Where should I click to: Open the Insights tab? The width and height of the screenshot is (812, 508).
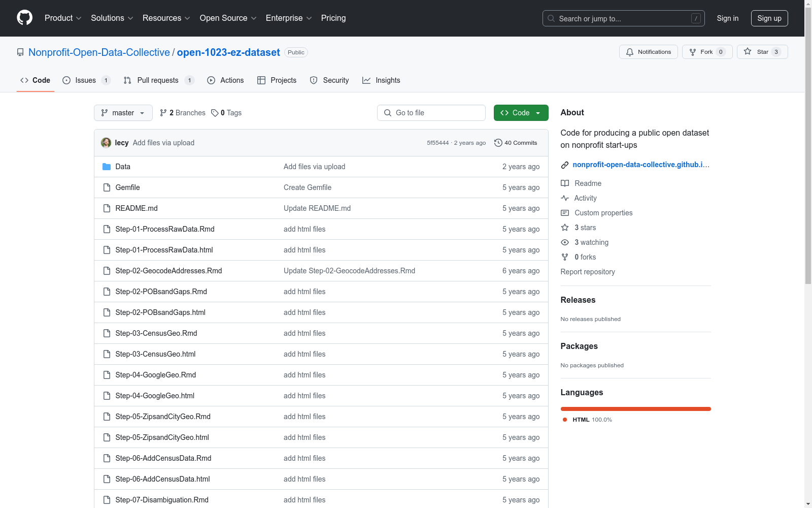pyautogui.click(x=381, y=80)
